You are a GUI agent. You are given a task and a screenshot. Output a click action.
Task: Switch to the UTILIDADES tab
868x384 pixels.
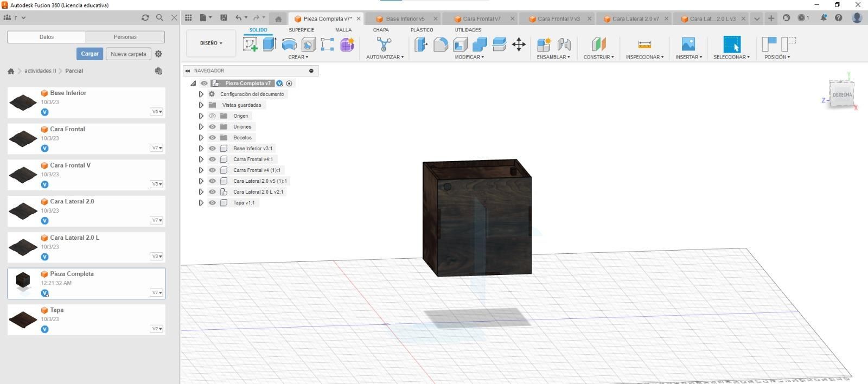click(468, 30)
